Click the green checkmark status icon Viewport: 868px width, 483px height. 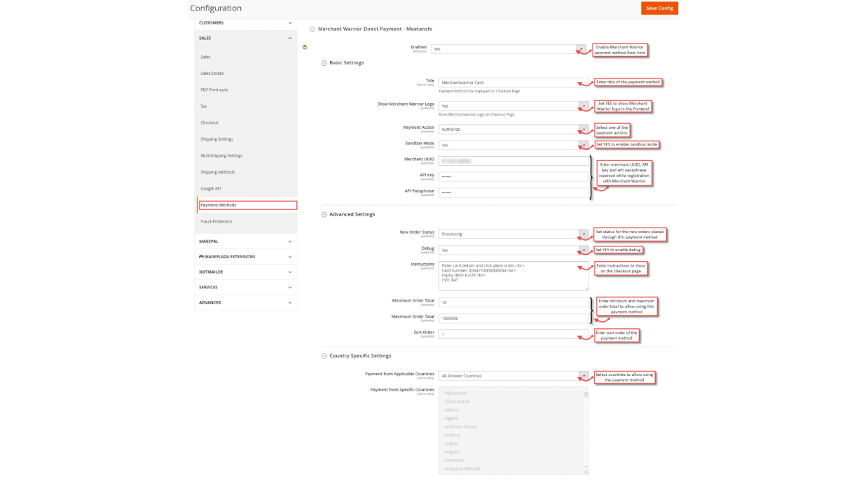305,48
